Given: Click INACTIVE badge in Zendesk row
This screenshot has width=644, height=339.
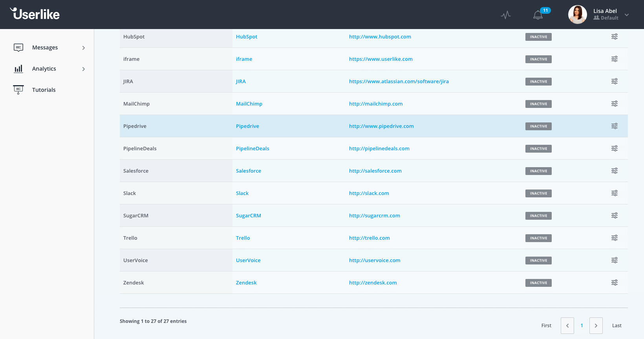Looking at the screenshot, I should coord(538,283).
